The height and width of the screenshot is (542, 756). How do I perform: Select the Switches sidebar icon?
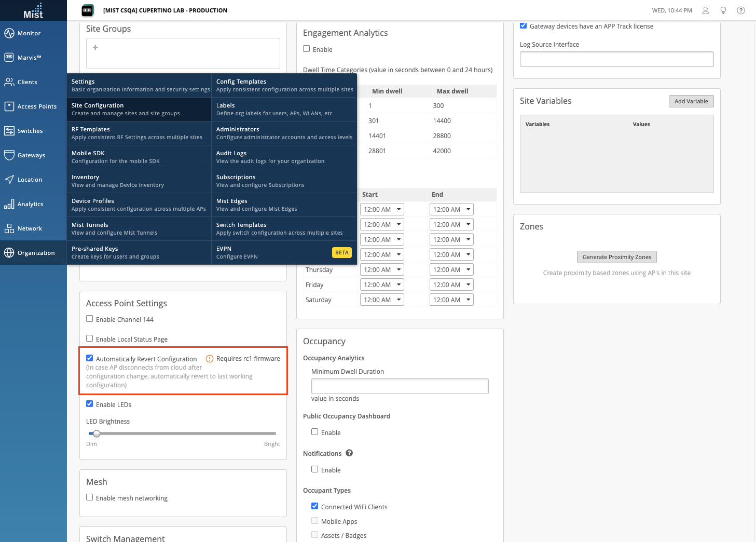pyautogui.click(x=9, y=131)
